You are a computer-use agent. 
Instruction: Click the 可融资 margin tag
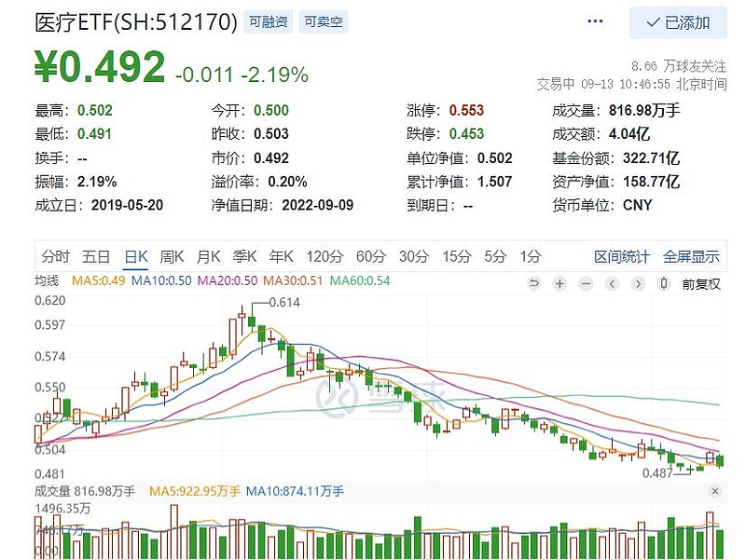click(269, 21)
